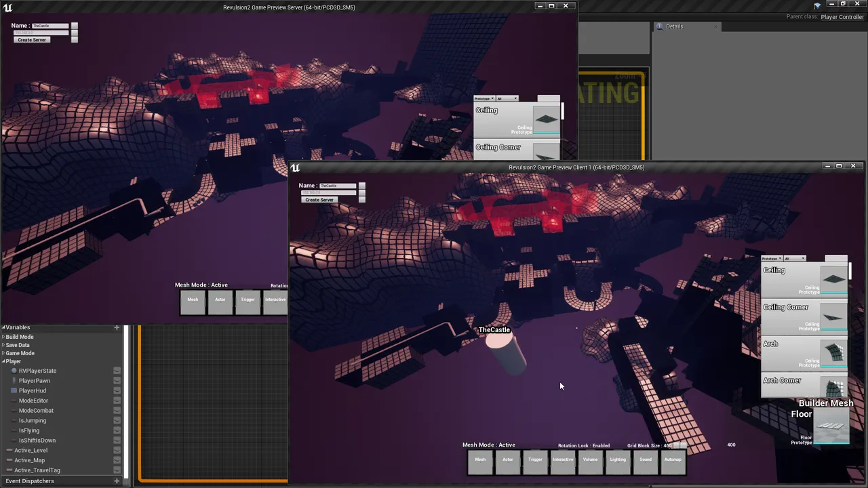Add new variable with Variables plus icon
The height and width of the screenshot is (488, 868).
pyautogui.click(x=117, y=327)
